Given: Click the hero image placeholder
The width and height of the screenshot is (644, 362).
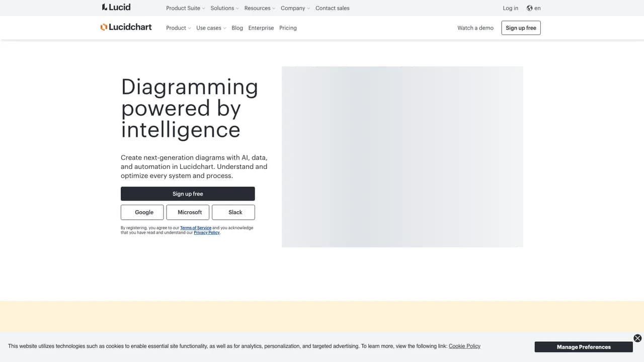Looking at the screenshot, I should 403,157.
